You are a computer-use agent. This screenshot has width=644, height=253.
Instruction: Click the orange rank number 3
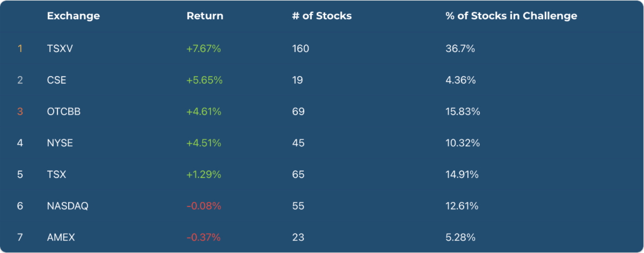coord(20,111)
